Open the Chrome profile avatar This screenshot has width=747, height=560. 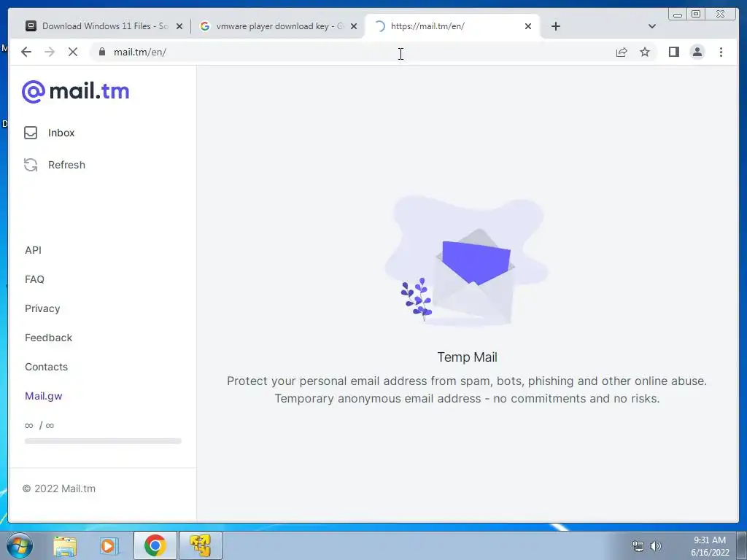point(697,52)
